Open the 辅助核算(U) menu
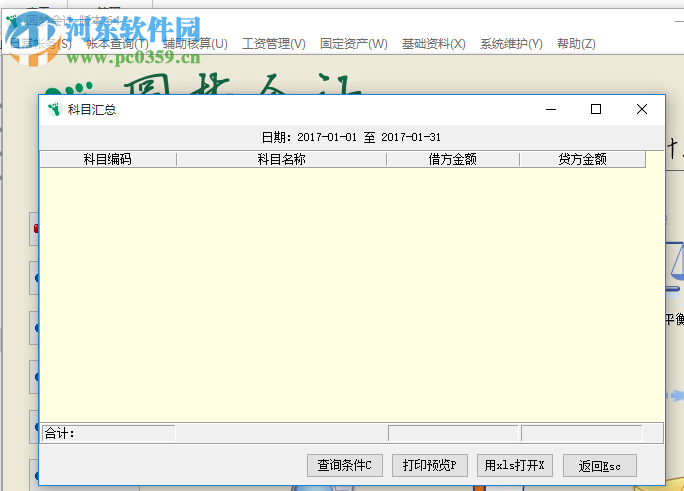The height and width of the screenshot is (491, 684). click(x=195, y=44)
